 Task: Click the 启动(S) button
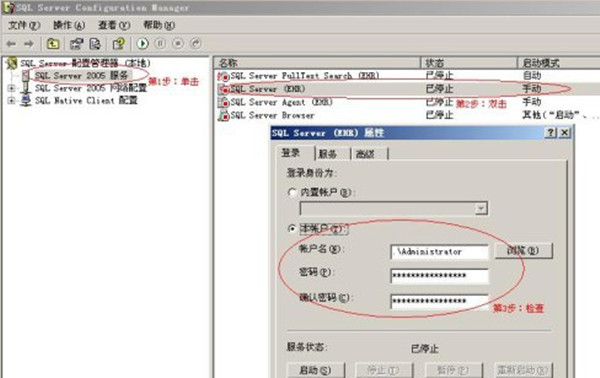[x=316, y=370]
